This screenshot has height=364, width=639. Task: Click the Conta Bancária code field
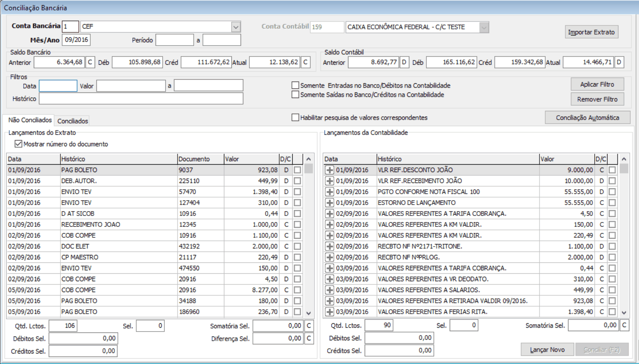click(x=70, y=26)
